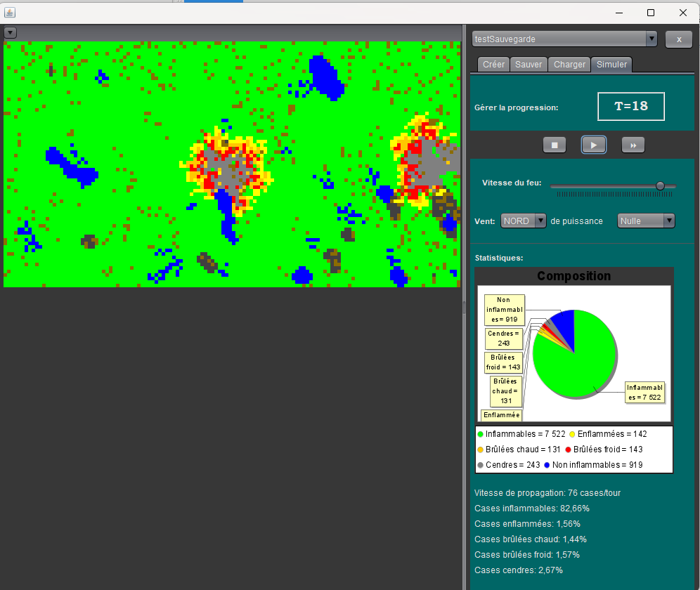Click the Java application icon in title bar
Viewport: 700px width, 590px height.
(x=10, y=13)
